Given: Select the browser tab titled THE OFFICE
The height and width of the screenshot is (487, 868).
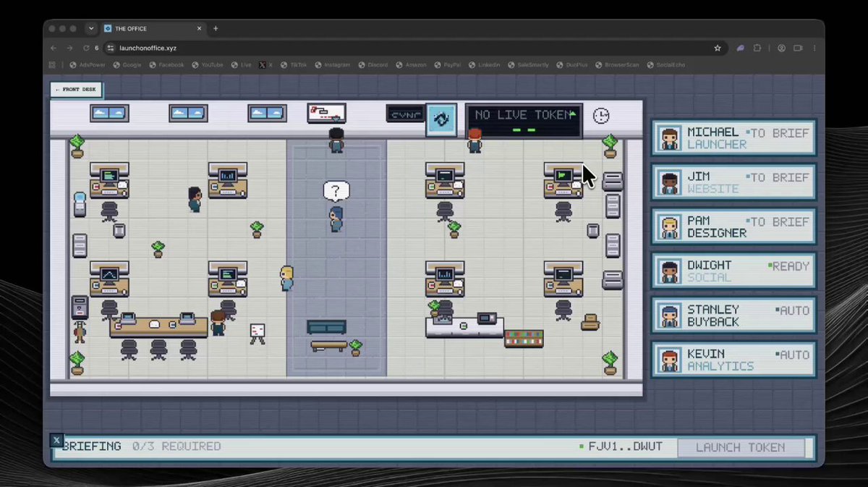Looking at the screenshot, I should 152,28.
